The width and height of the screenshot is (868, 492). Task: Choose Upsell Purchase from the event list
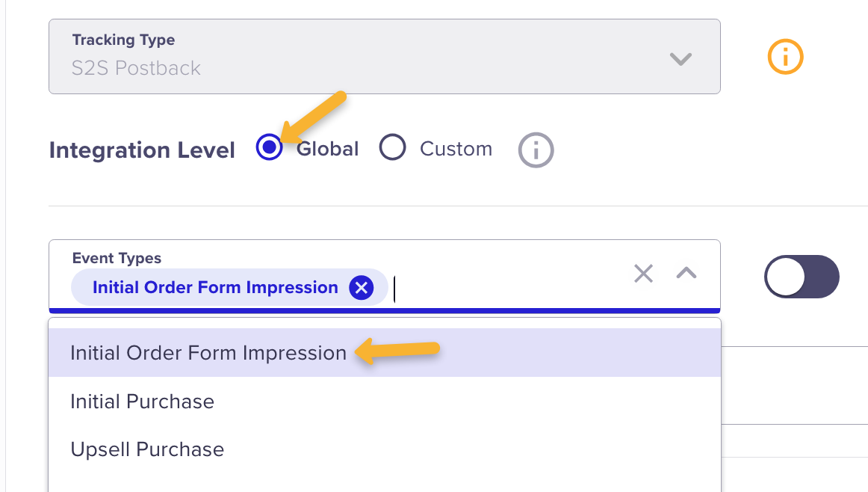tap(147, 449)
